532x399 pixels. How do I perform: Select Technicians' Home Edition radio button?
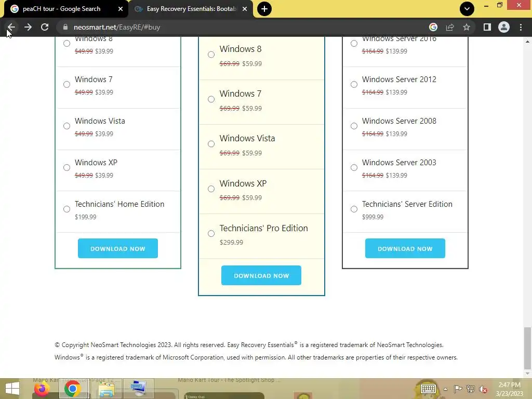coord(67,209)
